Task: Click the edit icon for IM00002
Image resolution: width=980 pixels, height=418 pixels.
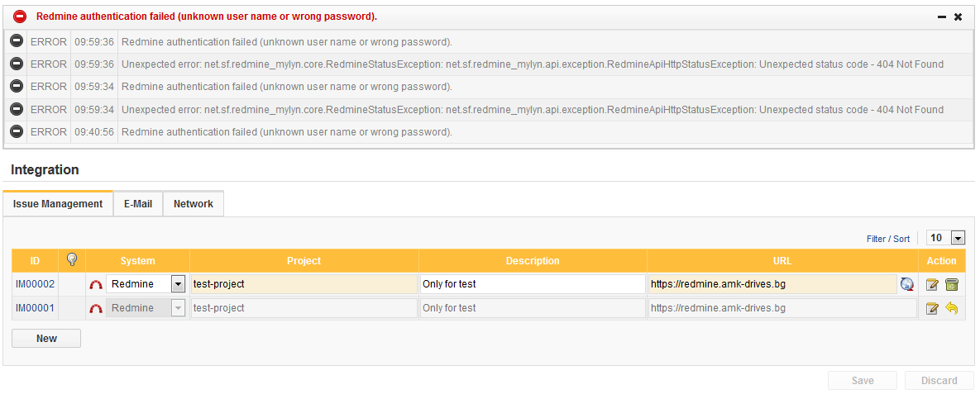Action: [933, 284]
